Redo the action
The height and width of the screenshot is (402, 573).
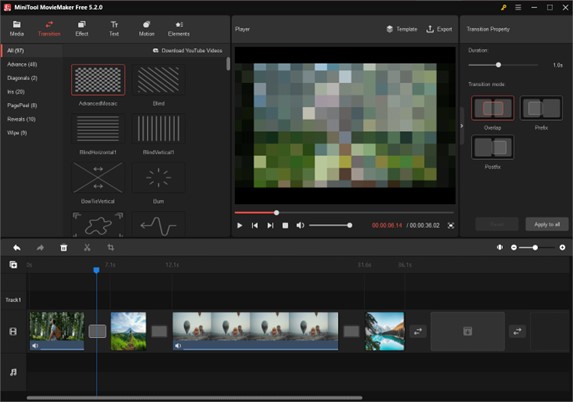[40, 248]
